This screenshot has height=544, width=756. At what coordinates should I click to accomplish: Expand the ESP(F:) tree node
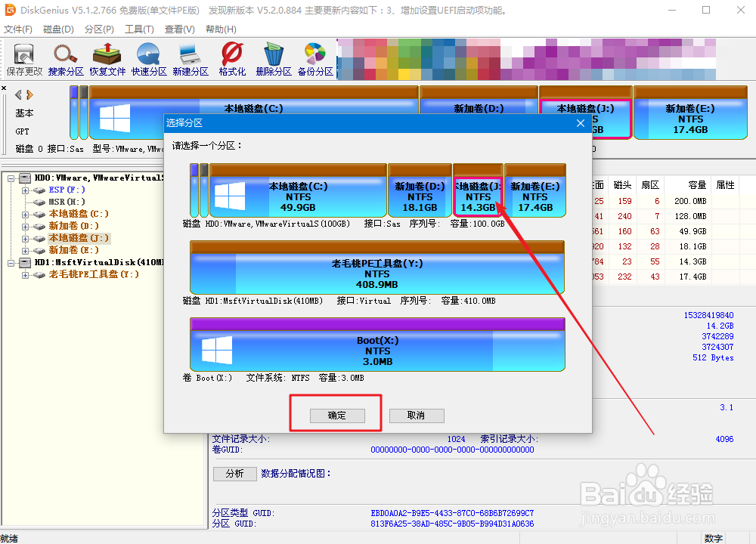coord(26,190)
